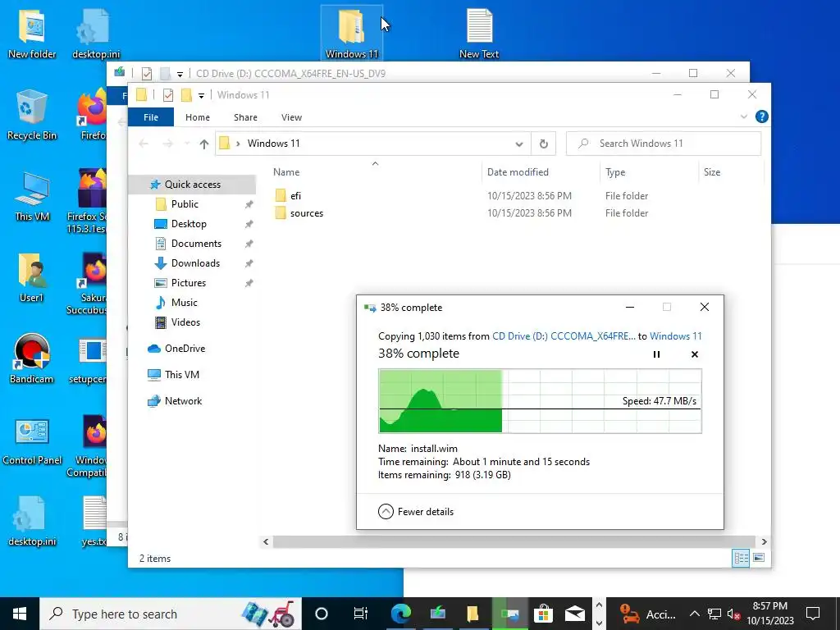Go forward with the forward arrow
This screenshot has width=840, height=630.
pyautogui.click(x=167, y=144)
